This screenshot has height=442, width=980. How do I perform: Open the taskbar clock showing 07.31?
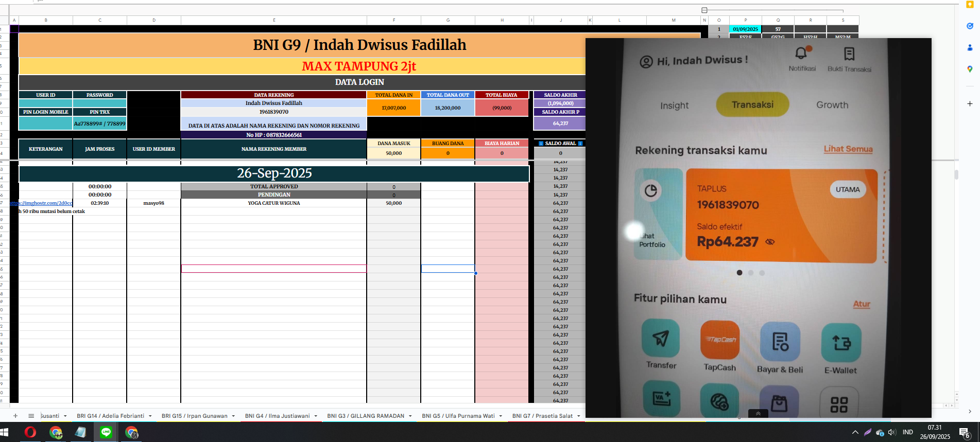935,432
